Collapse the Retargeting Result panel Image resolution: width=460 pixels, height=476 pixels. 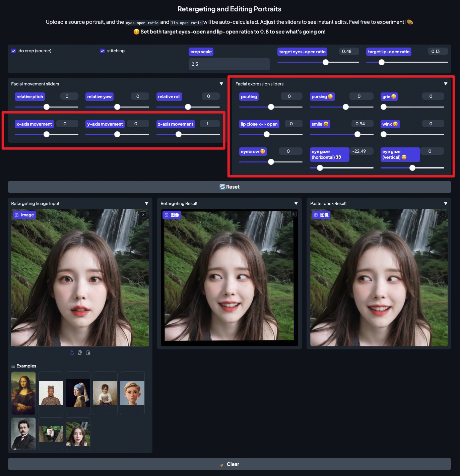pos(296,203)
